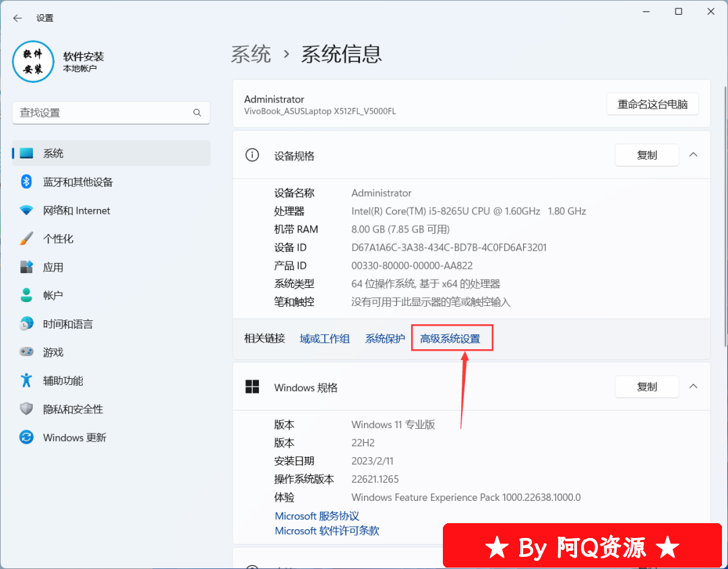Click the Time and language globe icon
Screen dimensions: 728x569
point(26,324)
